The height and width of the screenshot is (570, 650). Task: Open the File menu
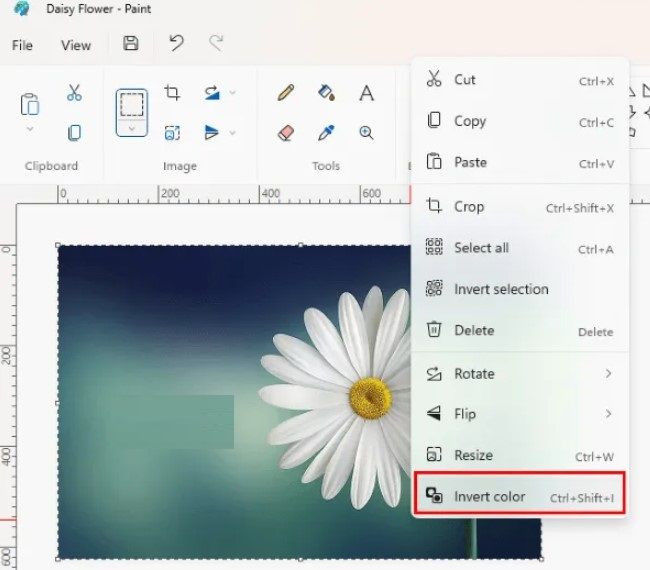click(x=22, y=45)
